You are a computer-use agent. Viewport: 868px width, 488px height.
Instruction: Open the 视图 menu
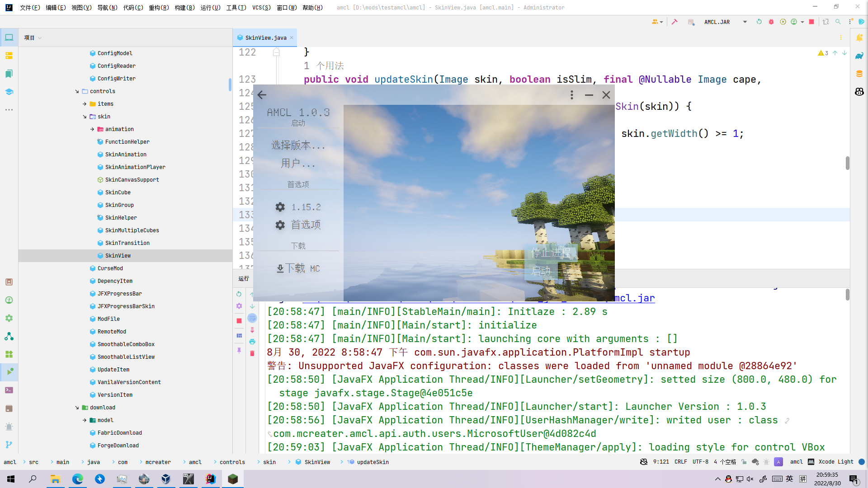pos(81,8)
